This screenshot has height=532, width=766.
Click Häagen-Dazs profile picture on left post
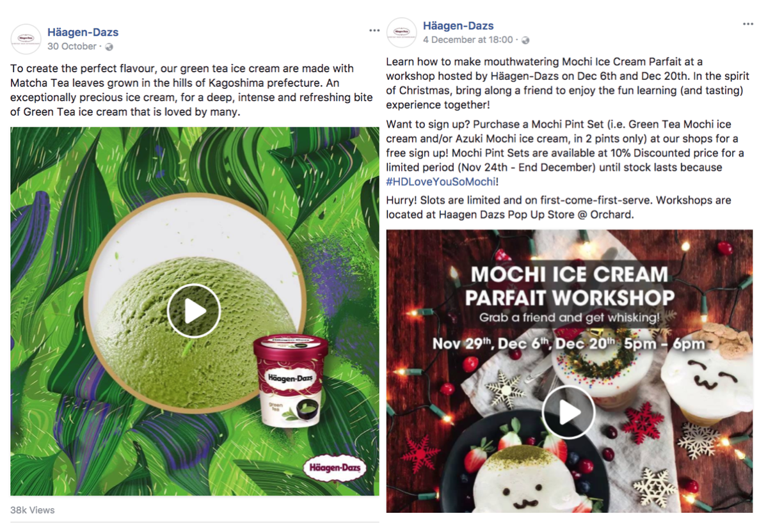coord(26,38)
